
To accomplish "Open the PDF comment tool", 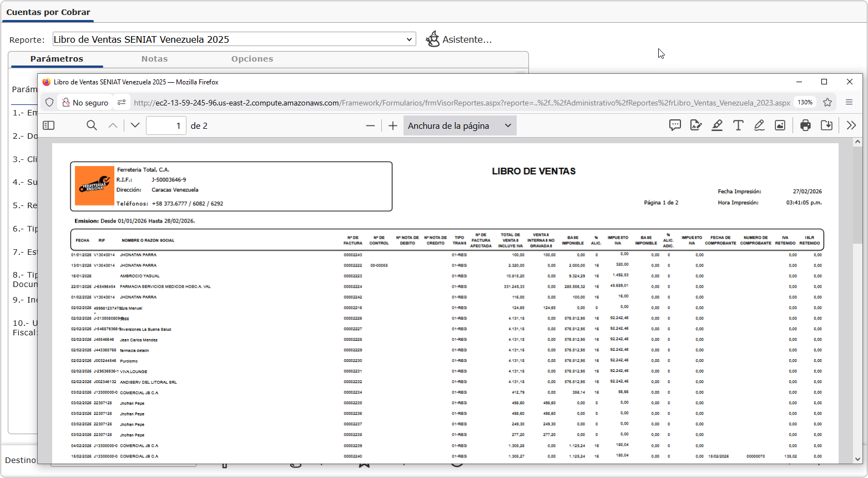I will coord(675,125).
